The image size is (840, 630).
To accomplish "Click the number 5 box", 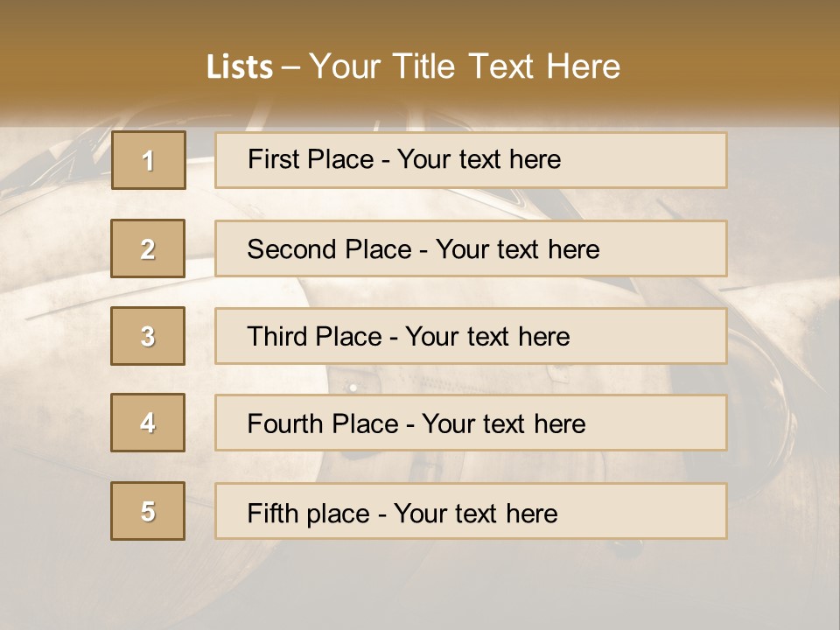I will [x=148, y=511].
